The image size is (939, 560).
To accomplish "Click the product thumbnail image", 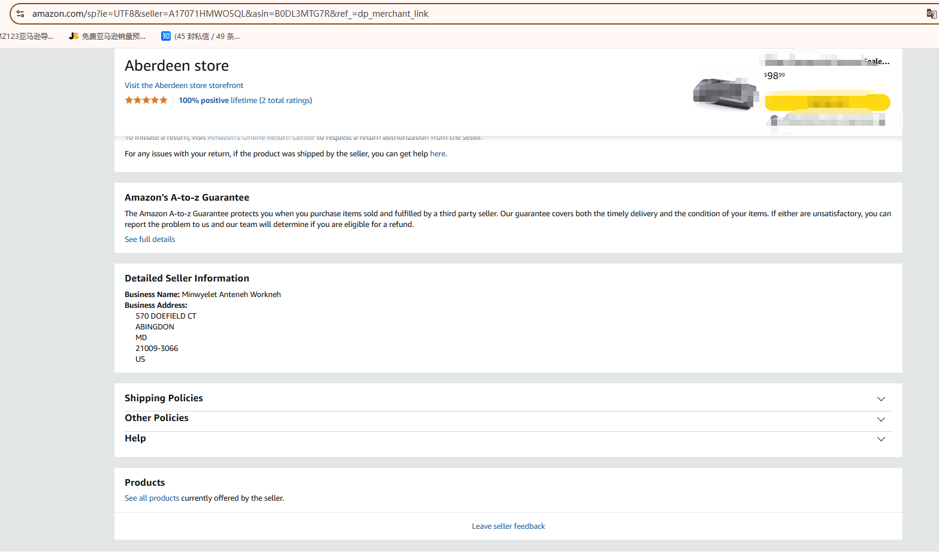I will click(x=725, y=94).
